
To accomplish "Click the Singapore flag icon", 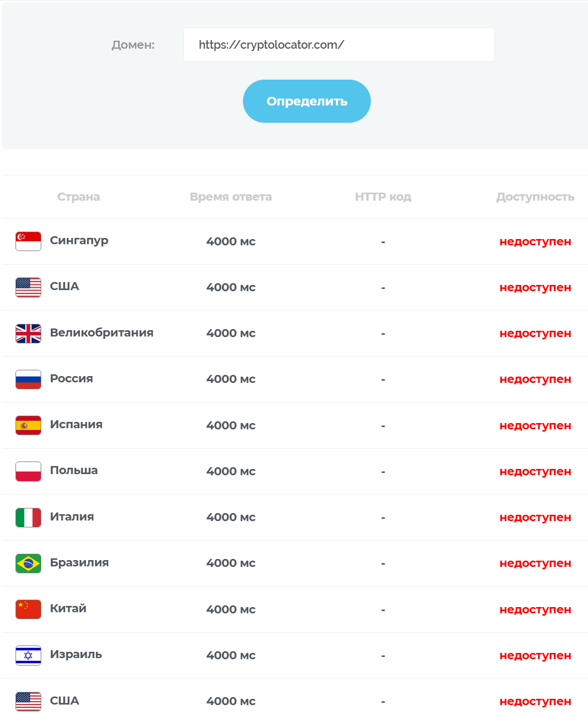I will coord(28,241).
